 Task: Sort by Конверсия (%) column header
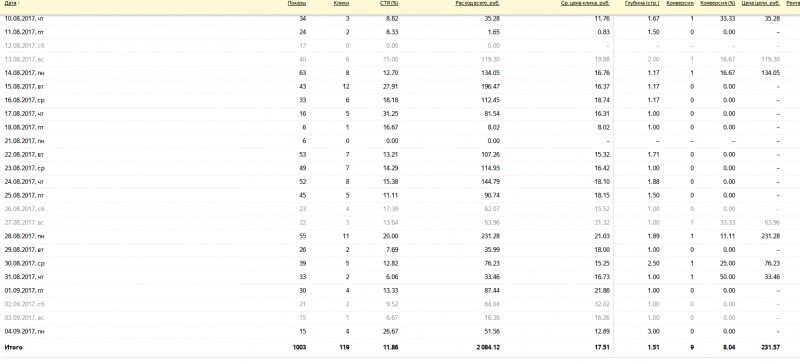718,3
